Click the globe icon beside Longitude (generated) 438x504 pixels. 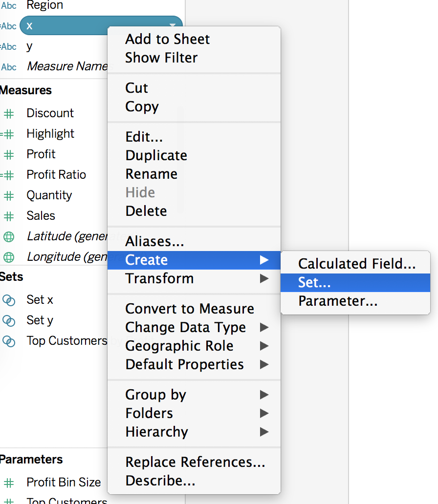click(x=9, y=257)
